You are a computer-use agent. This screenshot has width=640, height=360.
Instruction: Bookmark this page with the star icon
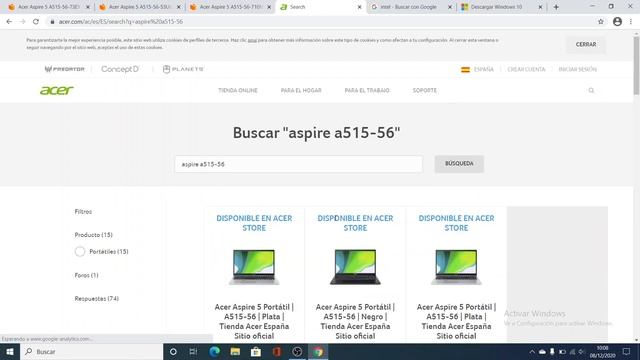[x=601, y=22]
